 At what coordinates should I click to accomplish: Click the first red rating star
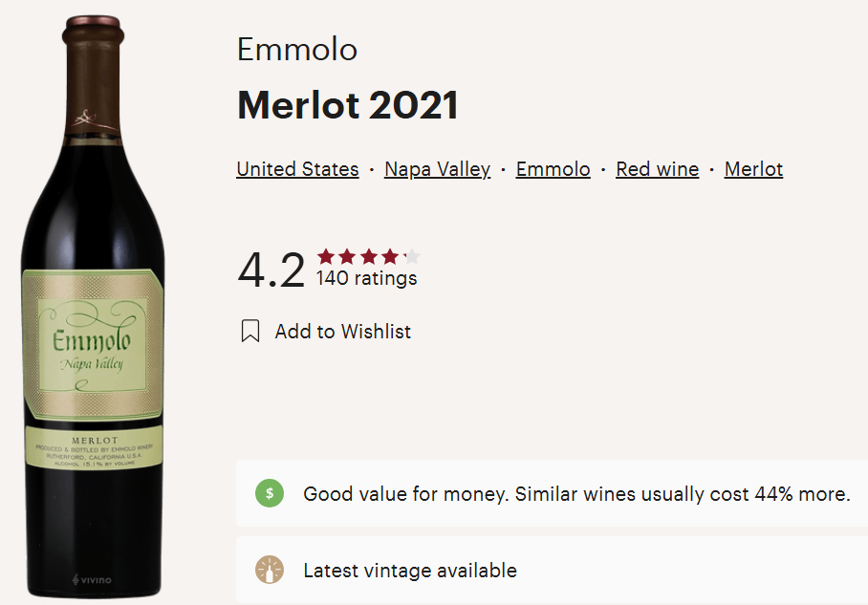coord(326,256)
